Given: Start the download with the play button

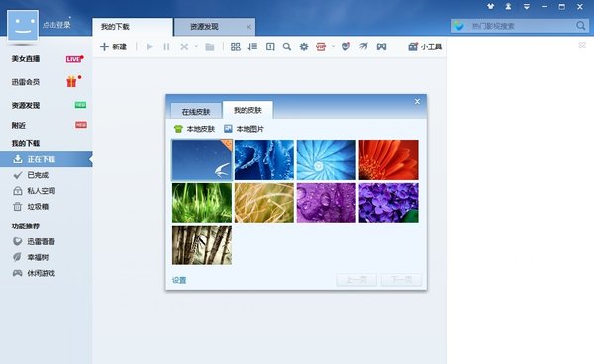Looking at the screenshot, I should tap(149, 46).
